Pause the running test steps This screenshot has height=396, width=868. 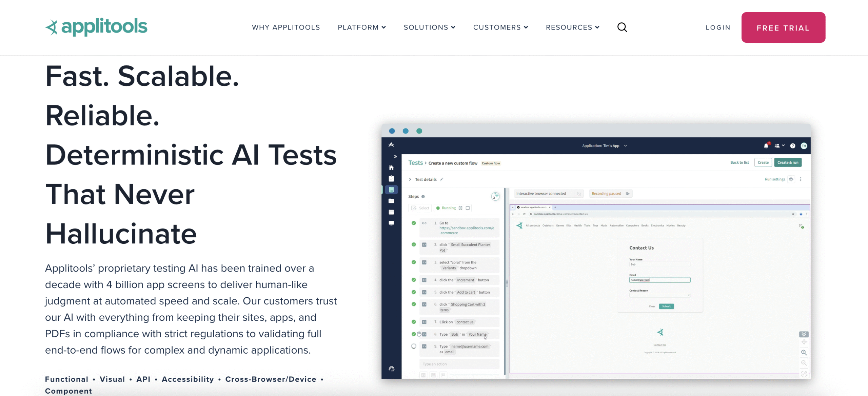(460, 208)
